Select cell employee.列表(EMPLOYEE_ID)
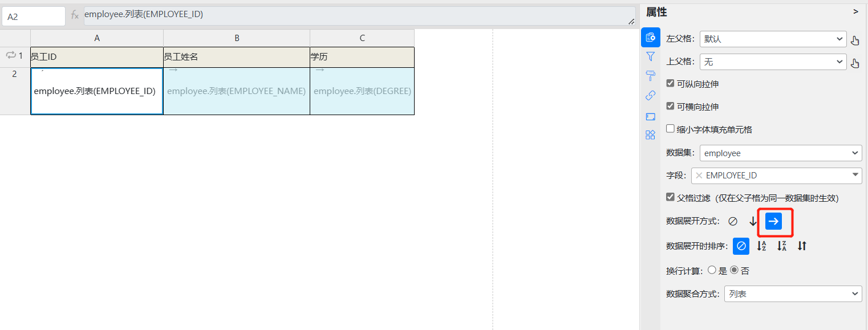Viewport: 868px width, 330px height. tap(97, 91)
